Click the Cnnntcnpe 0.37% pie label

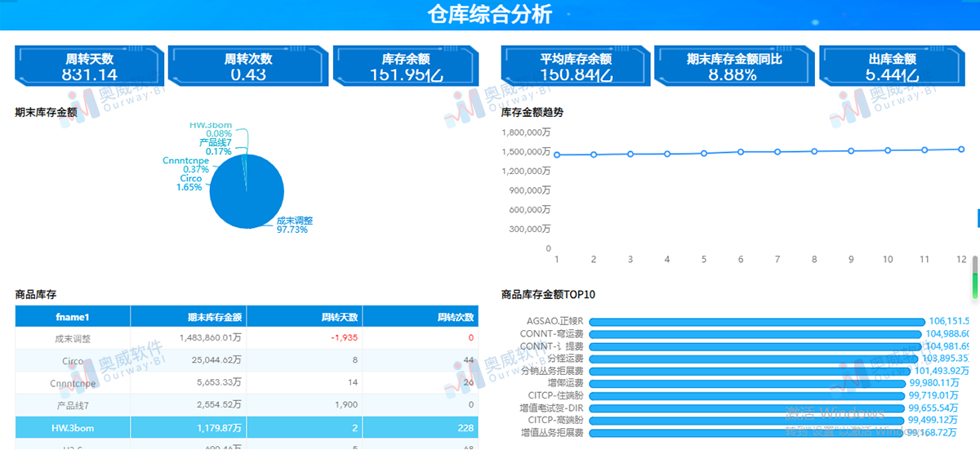point(185,165)
